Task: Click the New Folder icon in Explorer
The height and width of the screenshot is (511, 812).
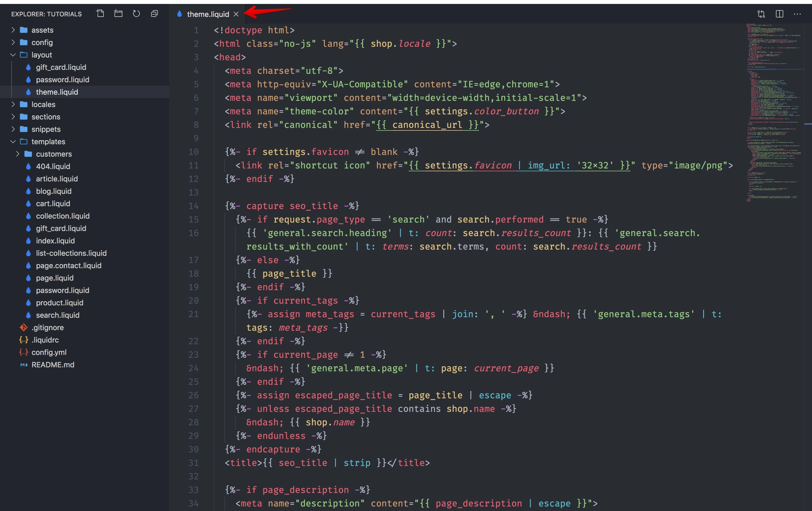Action: (x=118, y=14)
